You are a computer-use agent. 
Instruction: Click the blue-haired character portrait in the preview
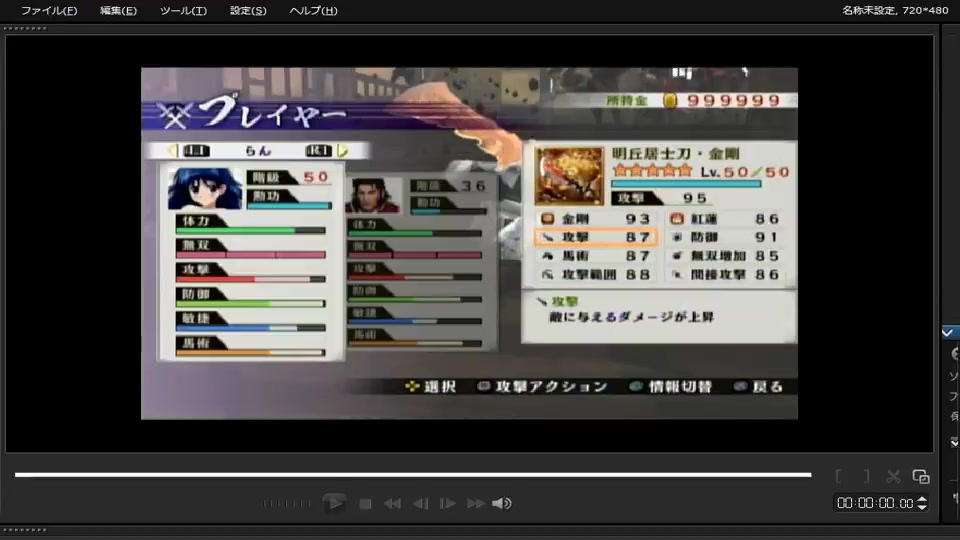tap(204, 189)
